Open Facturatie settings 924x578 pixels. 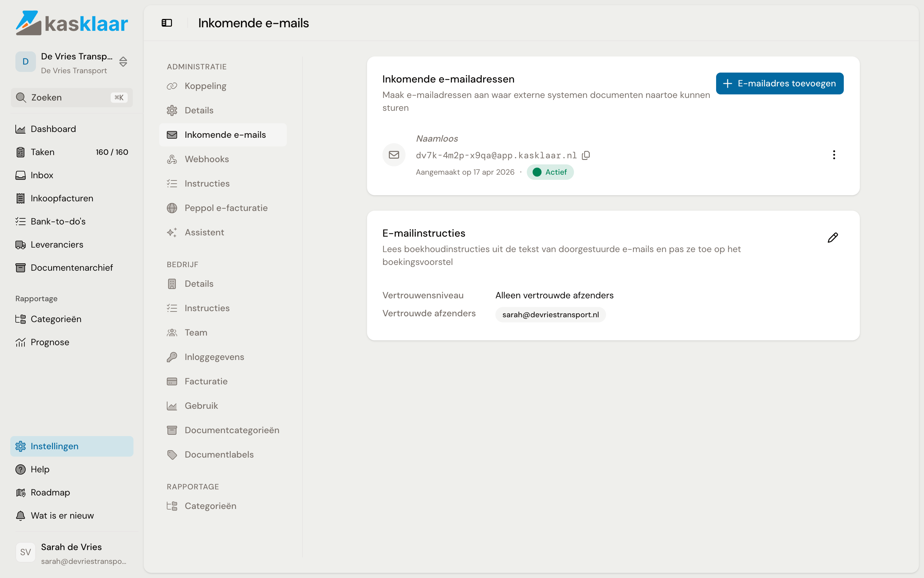pyautogui.click(x=223, y=381)
